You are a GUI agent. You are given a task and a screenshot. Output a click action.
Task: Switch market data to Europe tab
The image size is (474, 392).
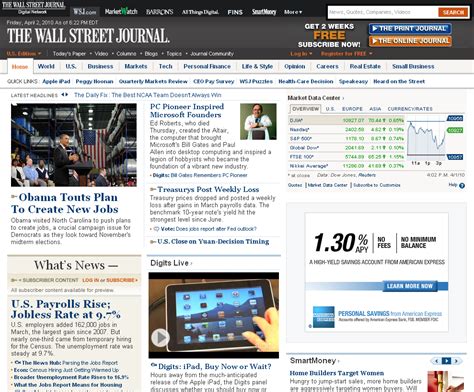(x=352, y=109)
